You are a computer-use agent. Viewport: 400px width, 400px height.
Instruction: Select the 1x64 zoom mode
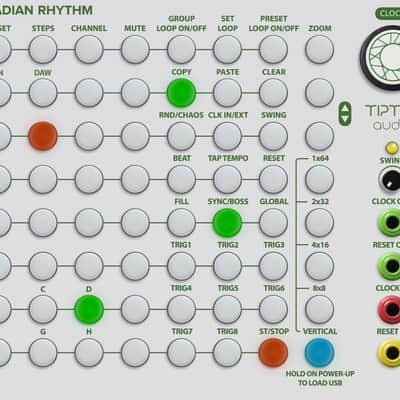(x=320, y=179)
